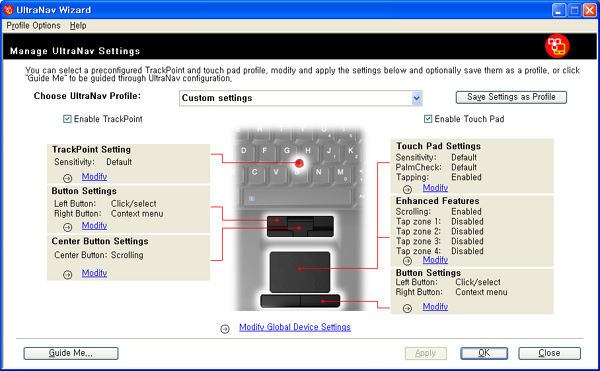Open the Help menu
This screenshot has height=371, width=600.
point(78,26)
